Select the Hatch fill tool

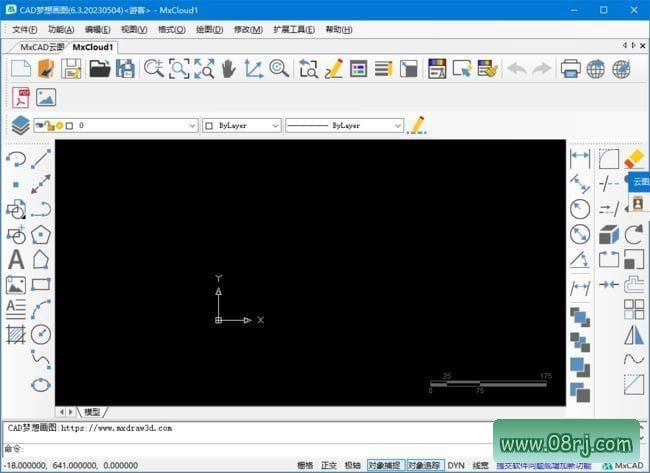point(16,335)
